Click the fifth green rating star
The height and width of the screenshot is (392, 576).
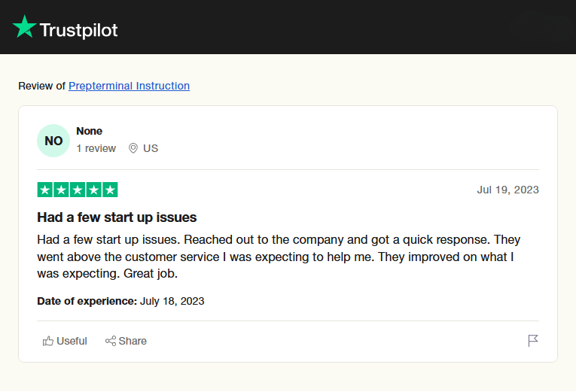110,190
